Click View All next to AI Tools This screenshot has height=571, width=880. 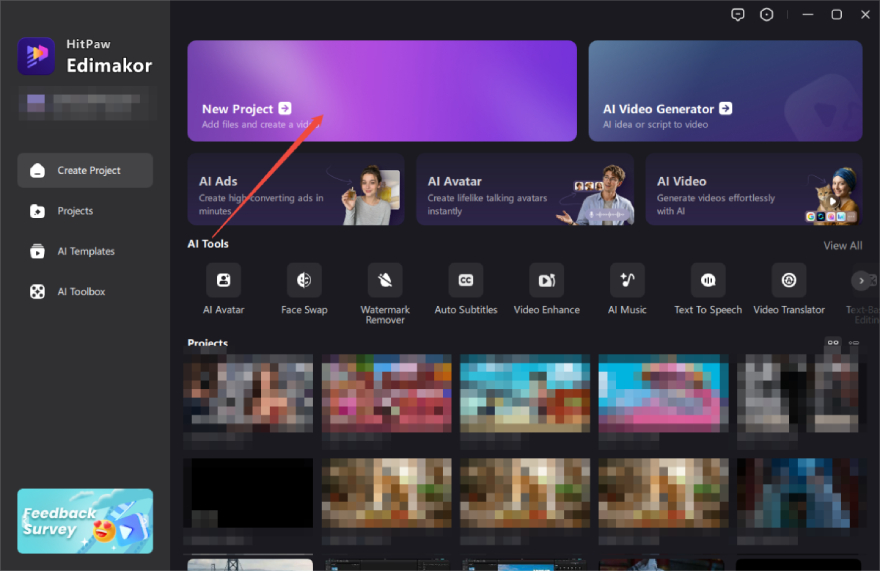(842, 245)
